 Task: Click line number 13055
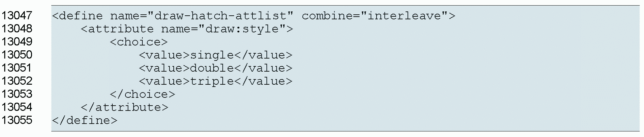click(17, 120)
